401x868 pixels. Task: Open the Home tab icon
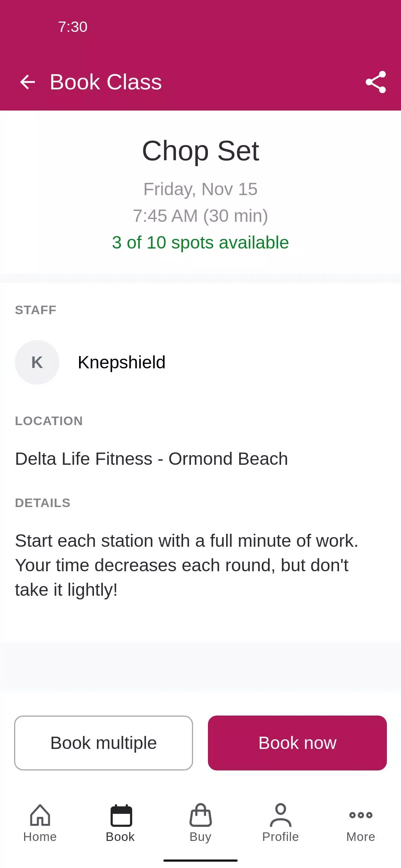(x=40, y=815)
